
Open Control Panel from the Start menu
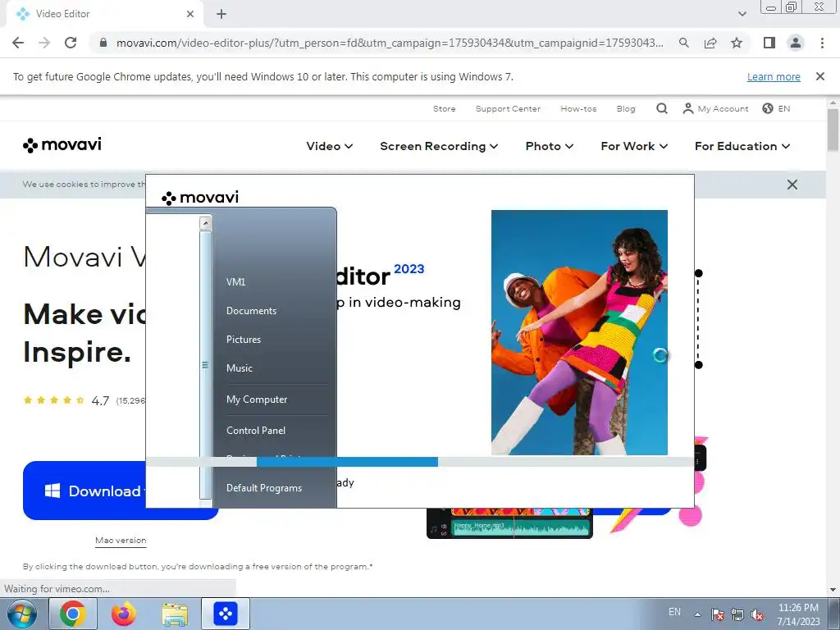pyautogui.click(x=256, y=431)
